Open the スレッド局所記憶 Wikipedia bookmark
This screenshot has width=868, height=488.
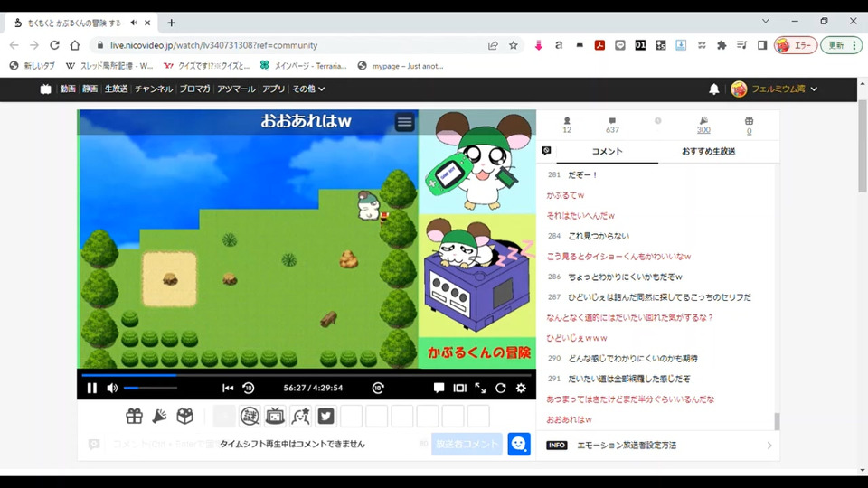[x=109, y=66]
